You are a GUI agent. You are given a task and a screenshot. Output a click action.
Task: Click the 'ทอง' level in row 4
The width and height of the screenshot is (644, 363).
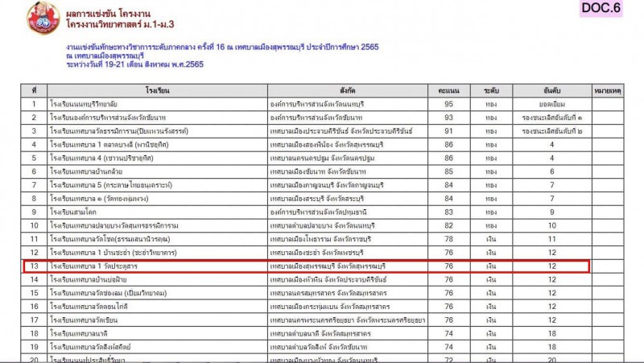[491, 145]
